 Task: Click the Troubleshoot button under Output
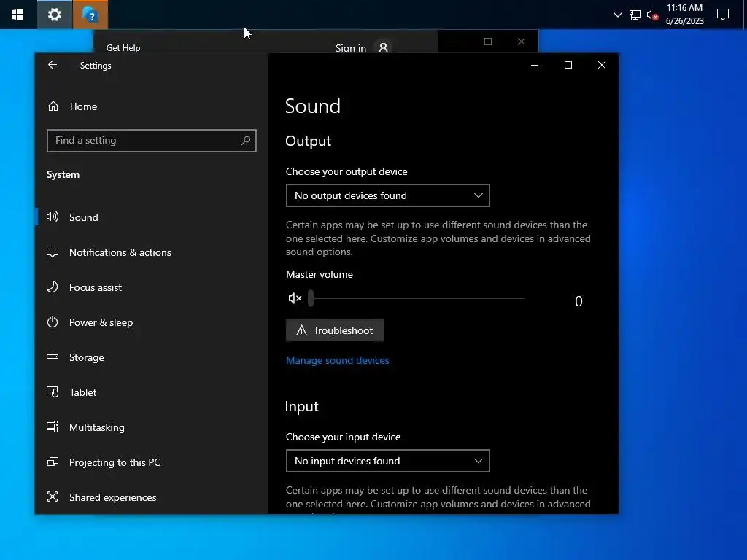click(x=334, y=330)
